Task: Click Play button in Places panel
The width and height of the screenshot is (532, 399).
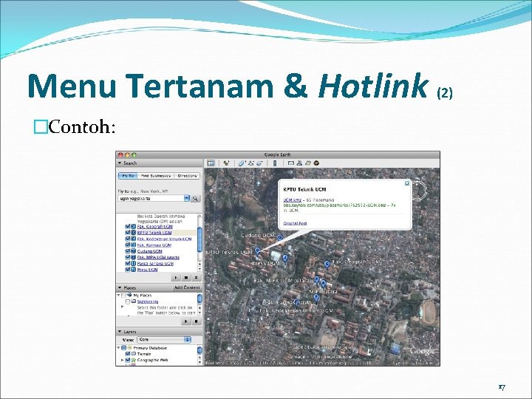Action: point(186,321)
